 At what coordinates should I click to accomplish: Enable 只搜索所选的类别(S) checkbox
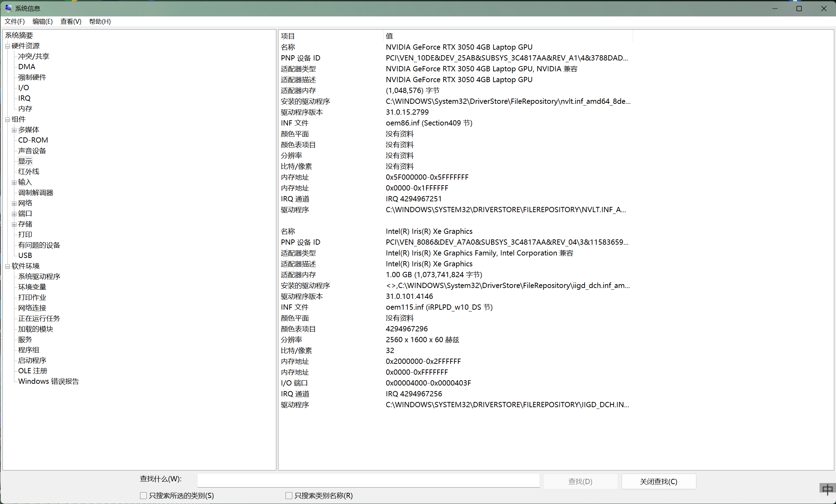point(143,495)
